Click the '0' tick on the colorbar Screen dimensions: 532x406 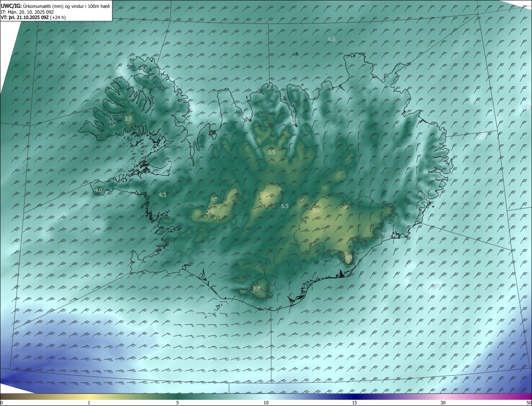[2, 403]
